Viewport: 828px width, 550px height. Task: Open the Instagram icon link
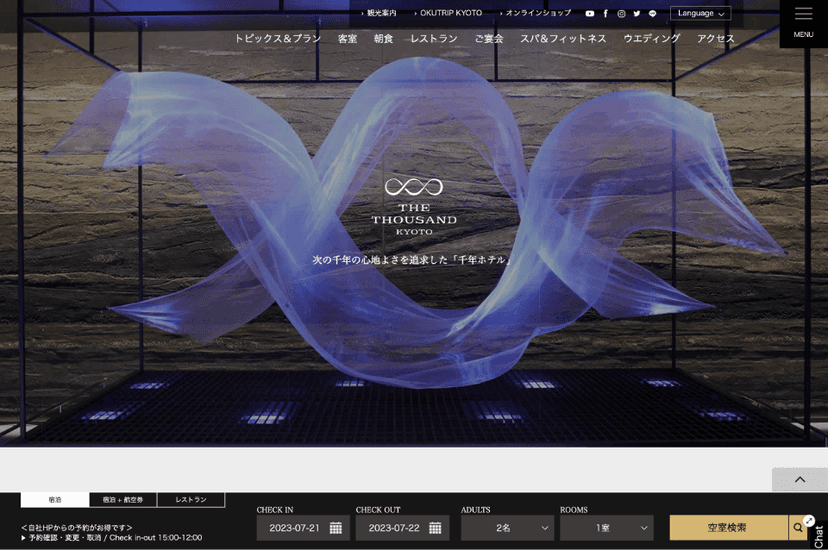click(x=622, y=14)
